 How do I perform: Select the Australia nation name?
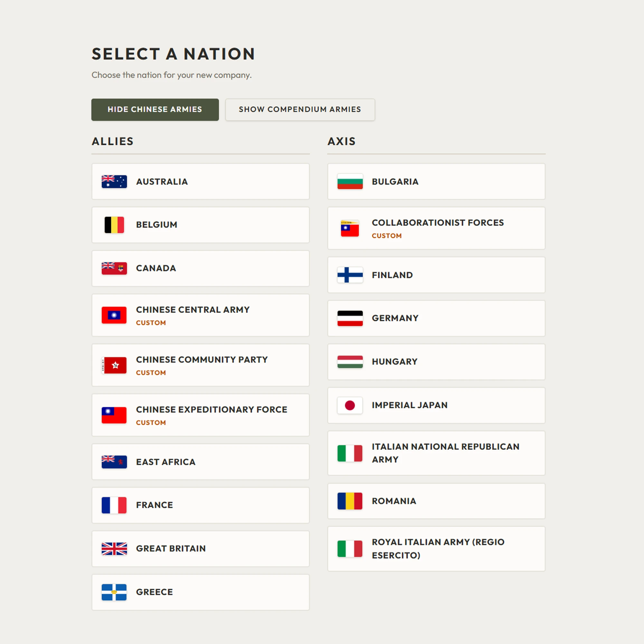click(x=162, y=182)
